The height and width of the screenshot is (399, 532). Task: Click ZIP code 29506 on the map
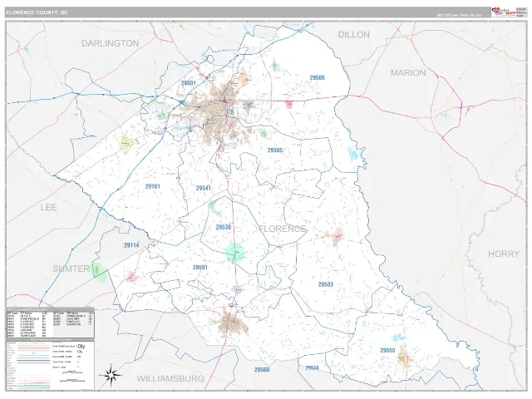coord(317,77)
